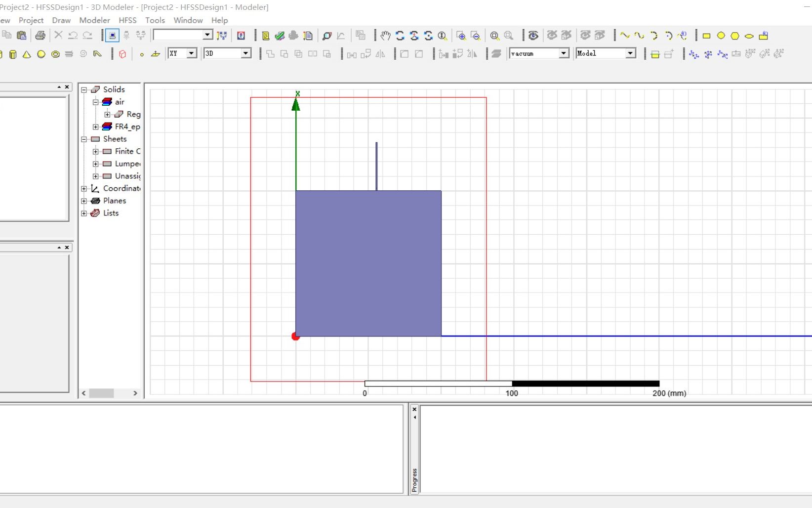Click the analysis setup icon beside combo box

point(222,36)
